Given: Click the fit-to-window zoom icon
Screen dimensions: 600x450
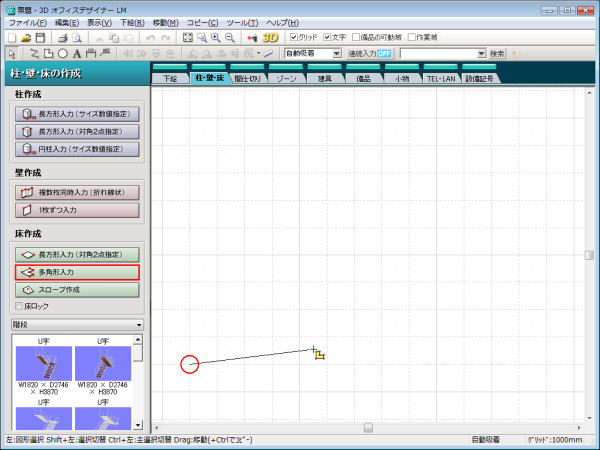Looking at the screenshot, I should point(187,37).
